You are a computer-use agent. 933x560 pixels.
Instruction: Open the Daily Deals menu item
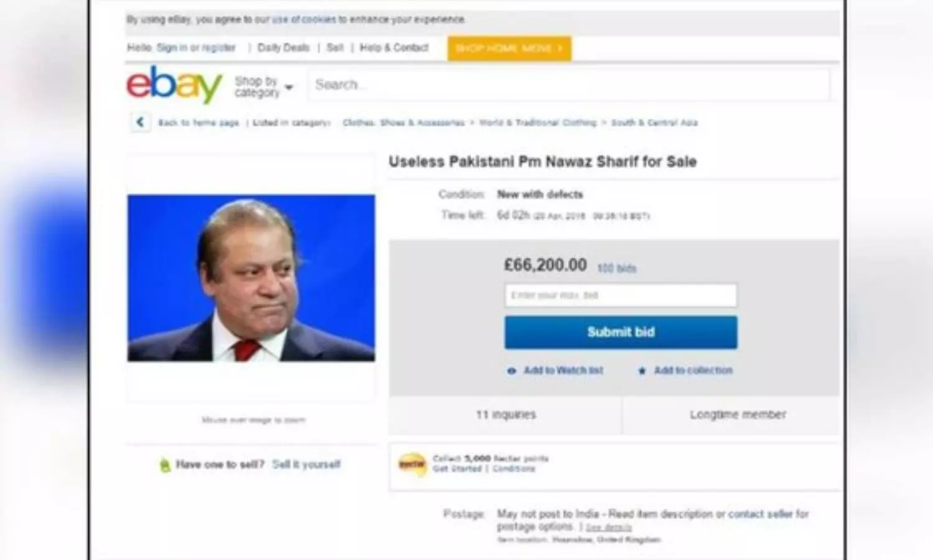pos(283,48)
